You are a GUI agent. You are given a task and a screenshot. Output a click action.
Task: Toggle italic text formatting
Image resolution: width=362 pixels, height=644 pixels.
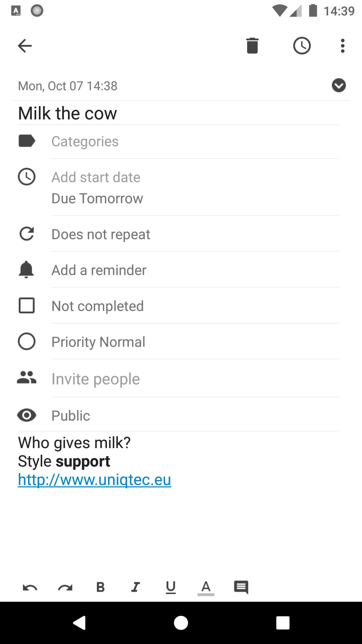point(135,587)
